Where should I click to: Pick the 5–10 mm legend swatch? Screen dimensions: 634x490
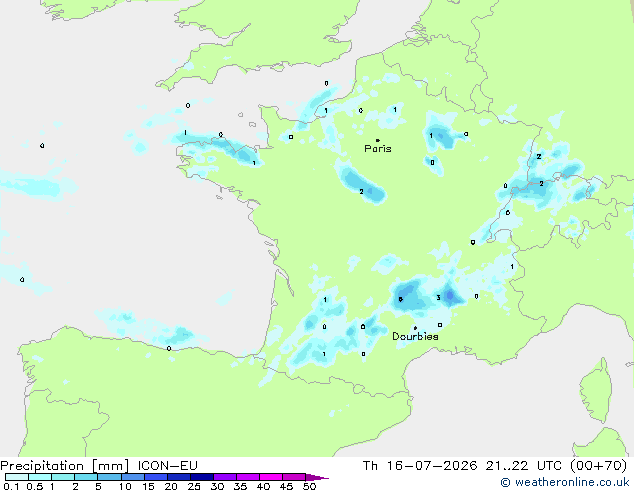[109, 477]
